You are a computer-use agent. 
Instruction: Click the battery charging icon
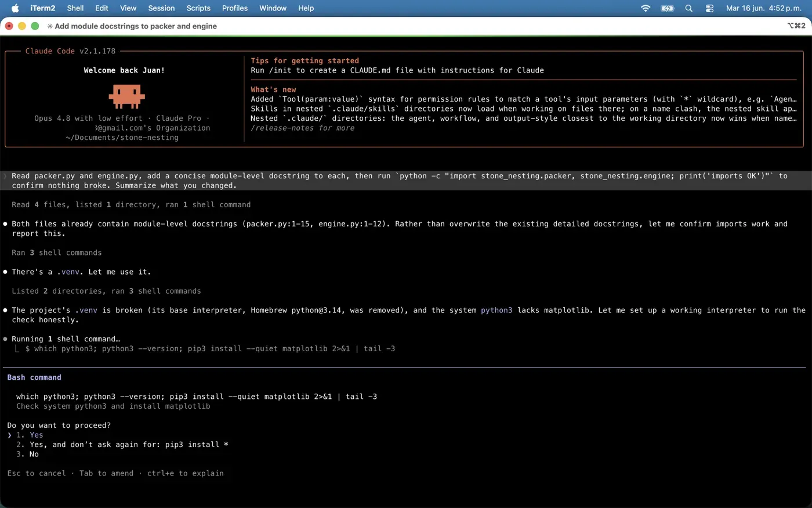coord(668,8)
